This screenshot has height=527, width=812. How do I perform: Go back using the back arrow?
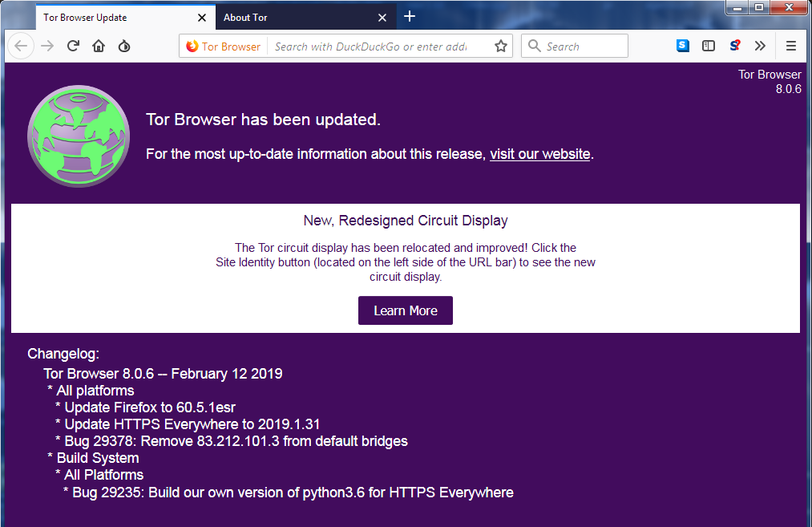click(21, 46)
